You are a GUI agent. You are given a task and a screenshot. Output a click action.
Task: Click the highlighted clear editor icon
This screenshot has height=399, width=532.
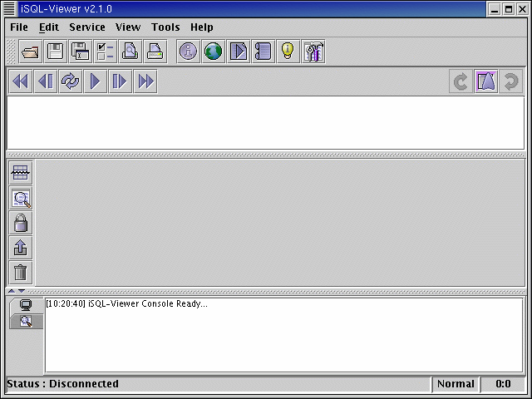(485, 81)
